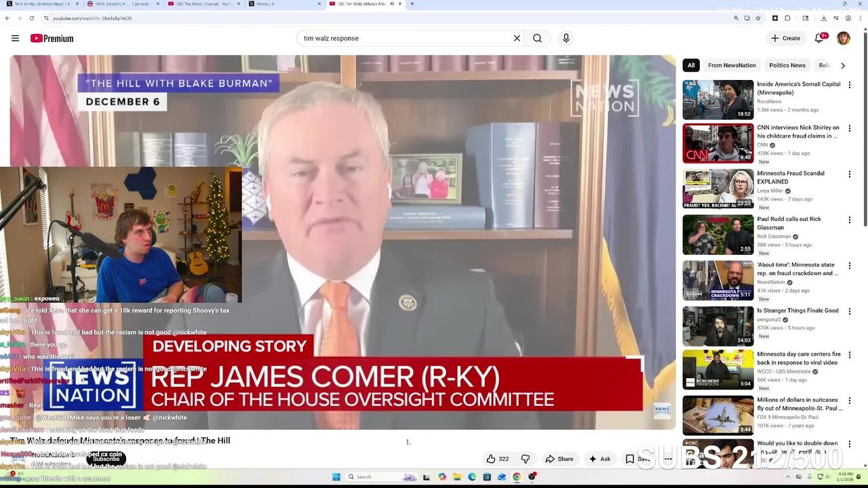Open options for 'Paul Rudd calls out Rick' video
Viewport: 868px width, 488px height.
coord(850,220)
